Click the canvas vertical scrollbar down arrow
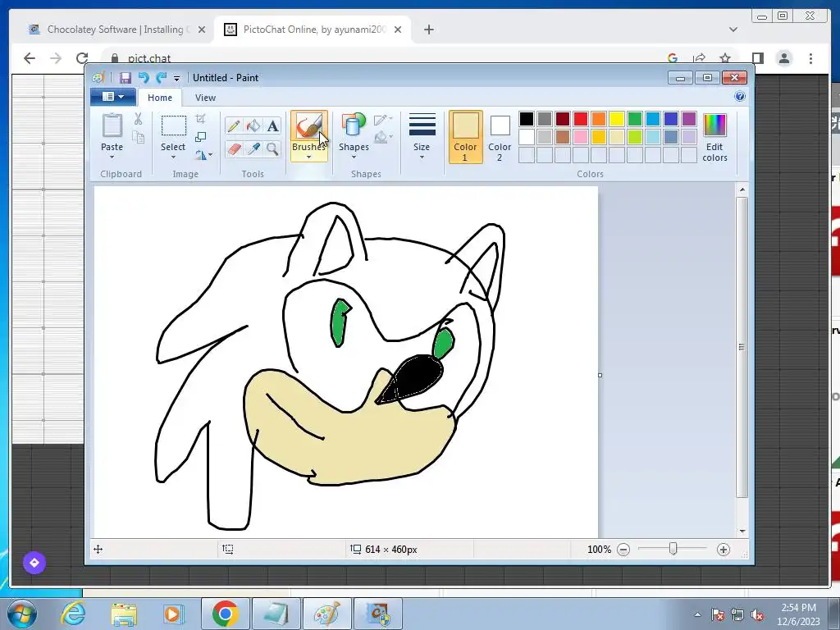Image resolution: width=840 pixels, height=630 pixels. [x=742, y=531]
